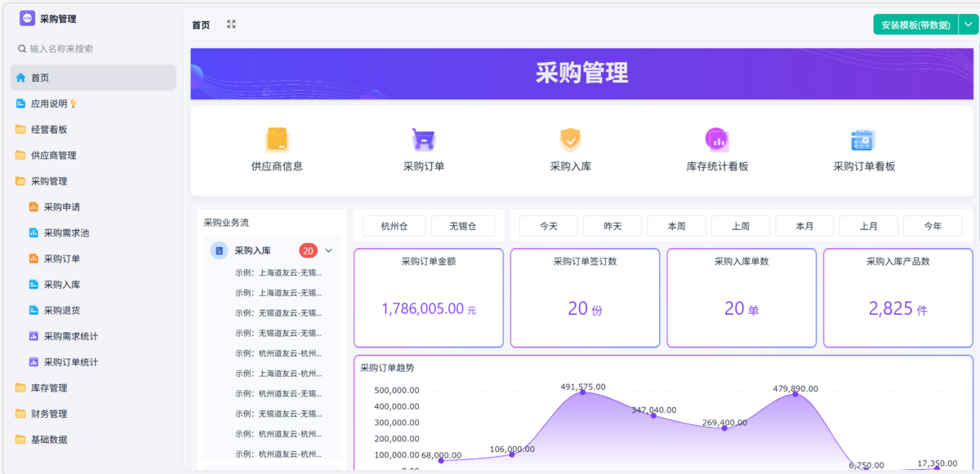Click the chart point labeled 347,040.00
This screenshot has height=474, width=980.
point(653,415)
